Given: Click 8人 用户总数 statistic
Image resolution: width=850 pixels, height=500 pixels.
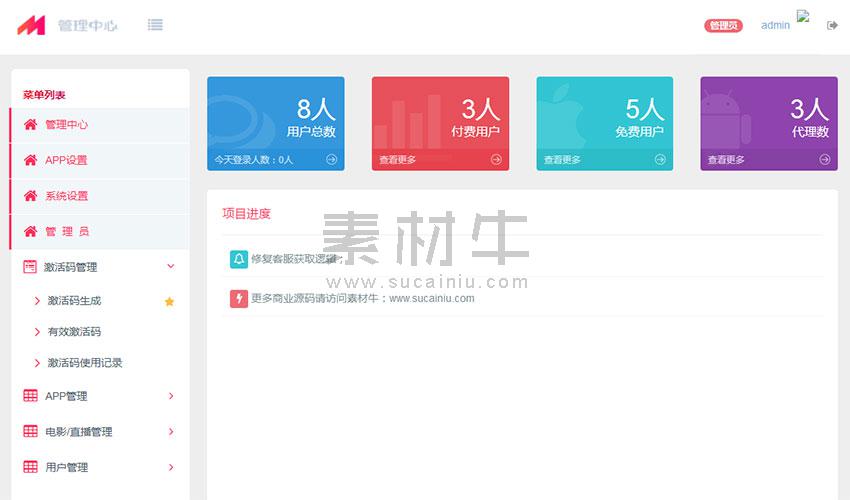Looking at the screenshot, I should pos(311,117).
